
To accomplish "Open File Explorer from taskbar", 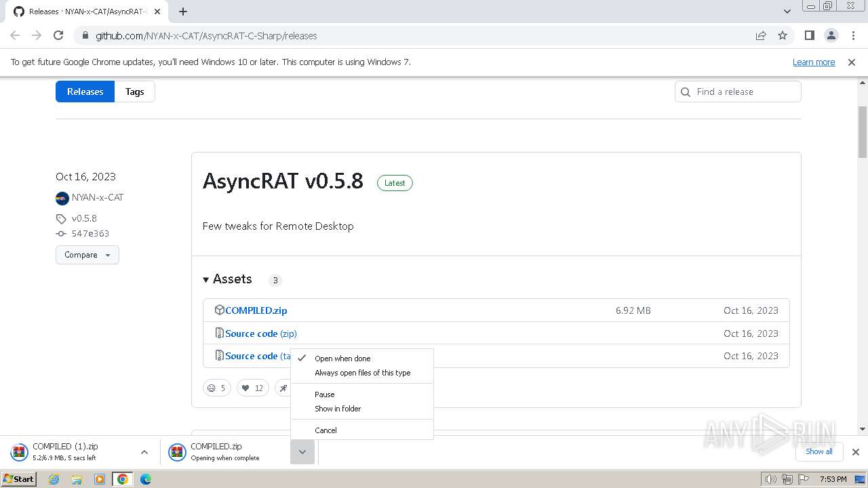I will coord(77,479).
